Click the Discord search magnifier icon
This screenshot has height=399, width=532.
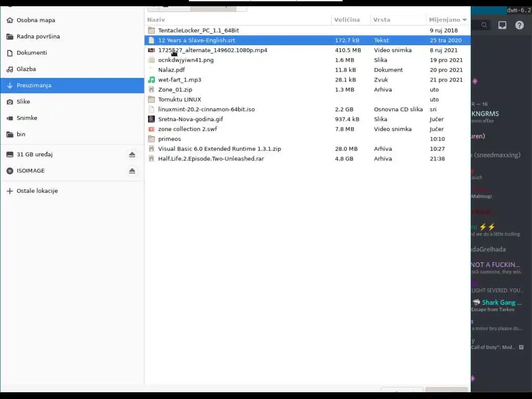pyautogui.click(x=484, y=25)
